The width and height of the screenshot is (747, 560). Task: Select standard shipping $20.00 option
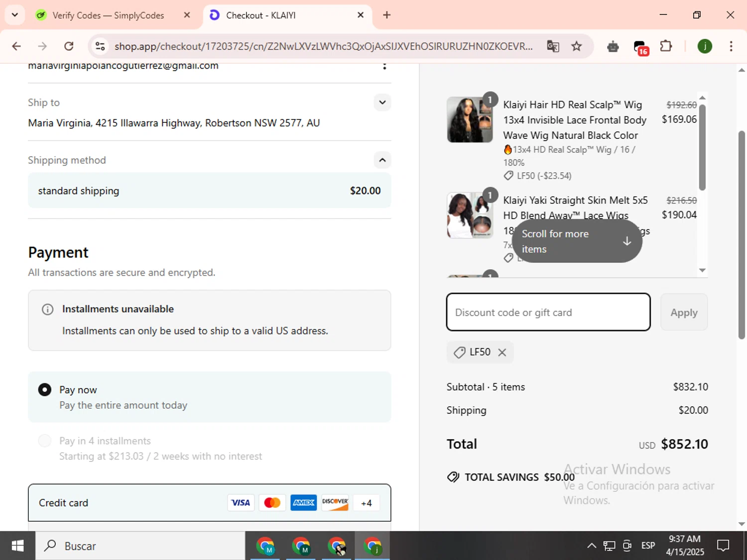click(x=210, y=191)
